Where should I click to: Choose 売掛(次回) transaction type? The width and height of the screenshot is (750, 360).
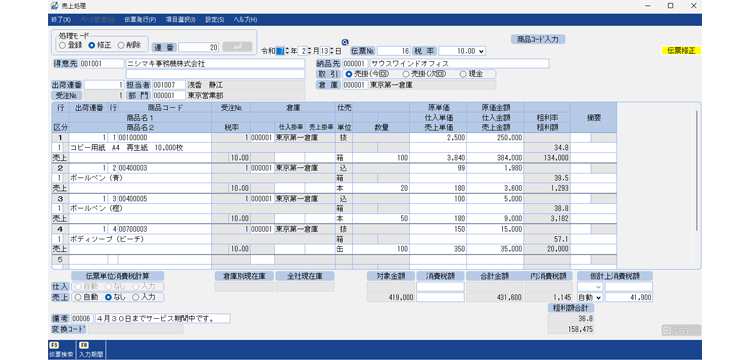pyautogui.click(x=424, y=74)
